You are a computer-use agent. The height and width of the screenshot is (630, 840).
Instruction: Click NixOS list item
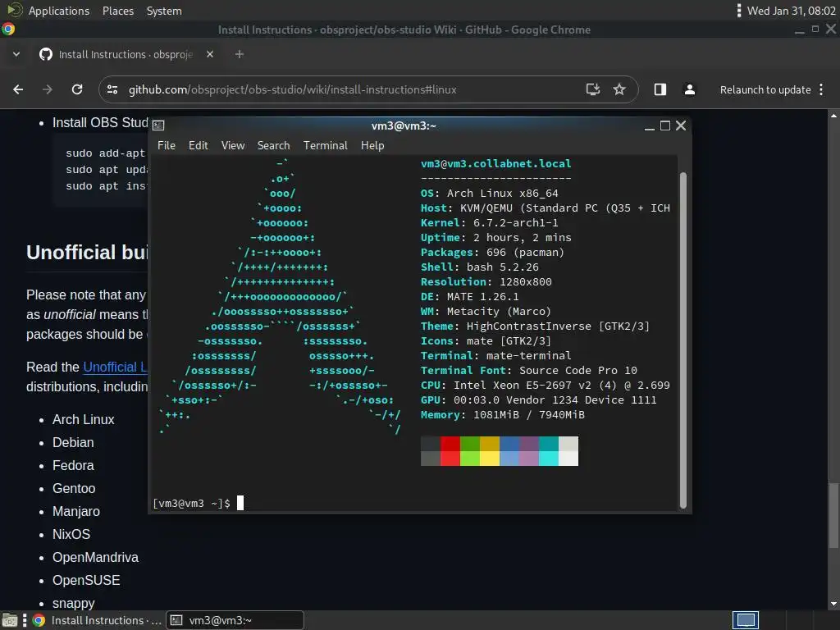click(71, 534)
